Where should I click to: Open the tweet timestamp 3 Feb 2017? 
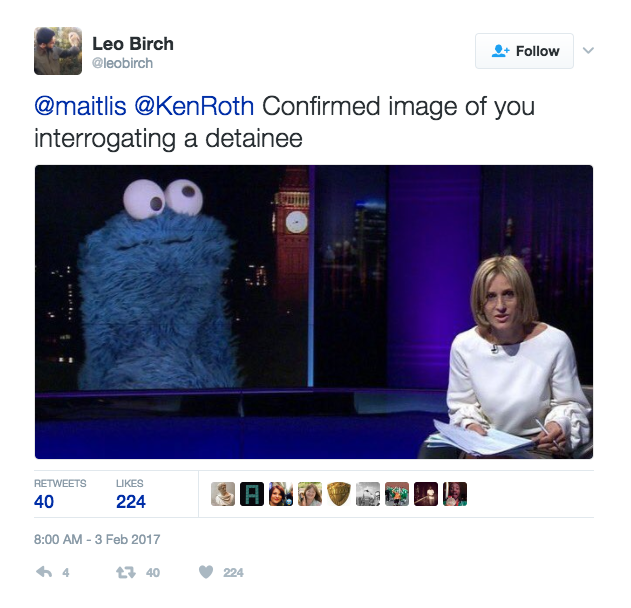pos(97,539)
